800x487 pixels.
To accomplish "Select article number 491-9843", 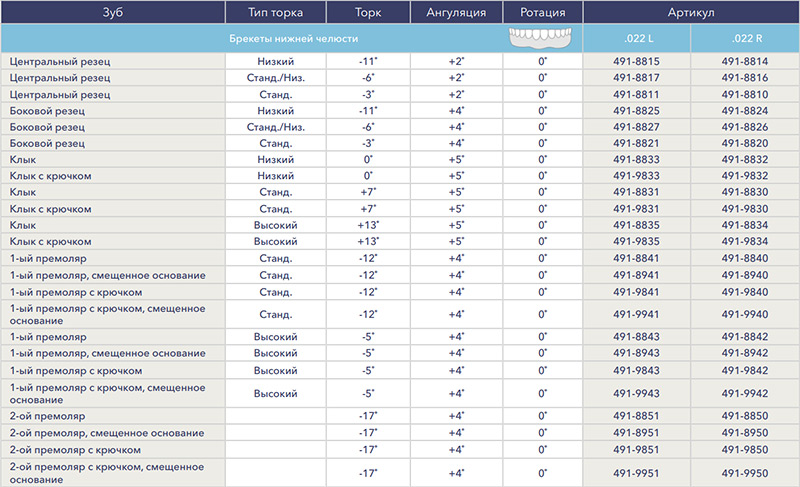I will pyautogui.click(x=636, y=370).
